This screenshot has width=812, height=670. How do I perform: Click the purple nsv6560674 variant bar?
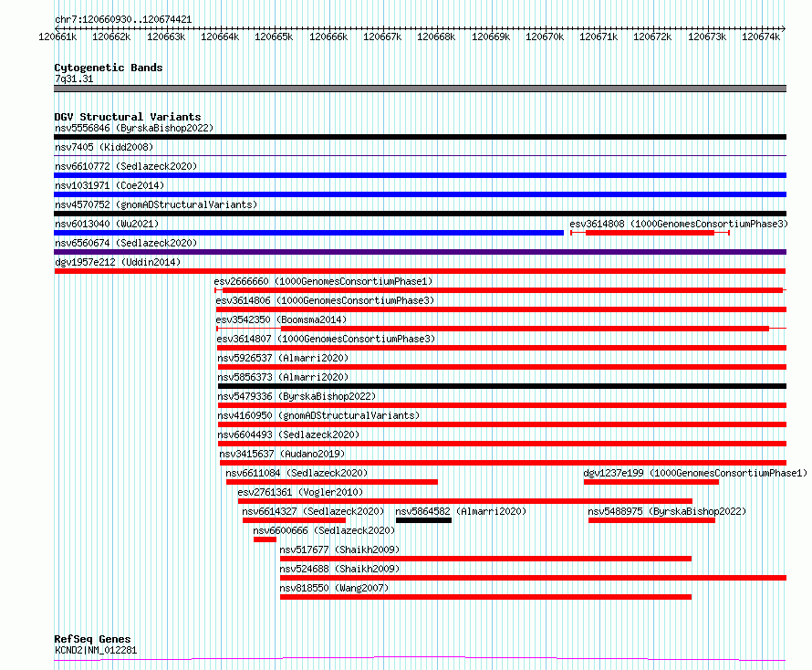point(420,252)
